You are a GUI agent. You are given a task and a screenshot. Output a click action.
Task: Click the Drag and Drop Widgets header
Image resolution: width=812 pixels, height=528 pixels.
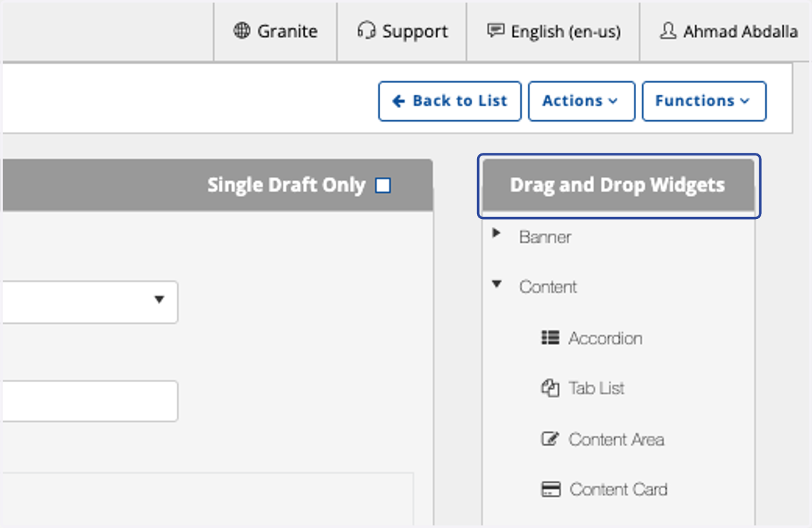click(619, 185)
